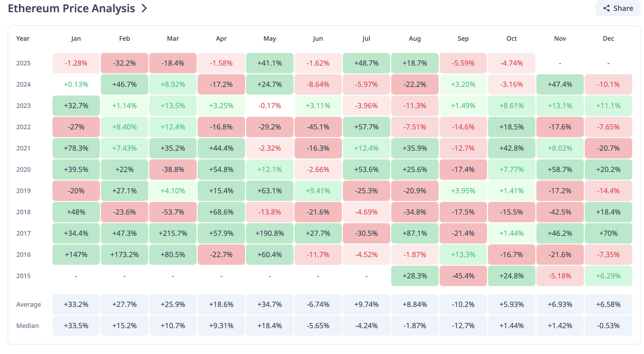This screenshot has width=644, height=354.
Task: Click the +48.7% cell for July 2025
Action: 366,63
